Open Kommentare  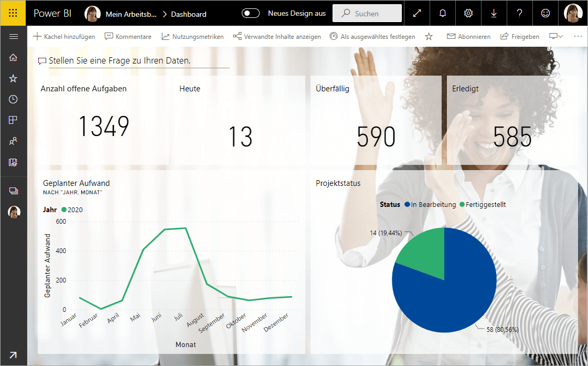click(128, 36)
